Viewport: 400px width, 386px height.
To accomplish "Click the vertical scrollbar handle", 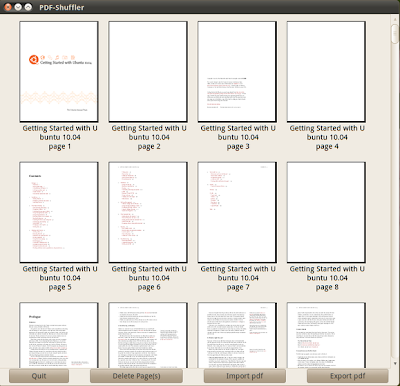I will pos(394,34).
